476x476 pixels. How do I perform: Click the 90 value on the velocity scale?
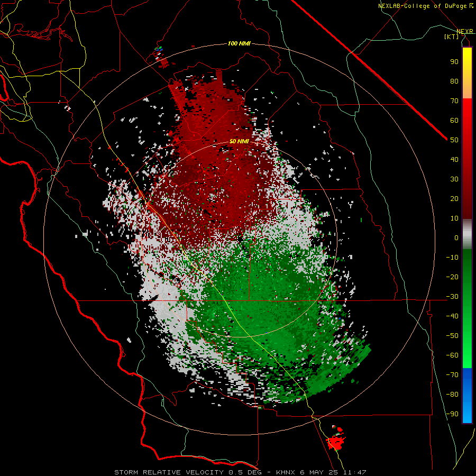point(454,62)
